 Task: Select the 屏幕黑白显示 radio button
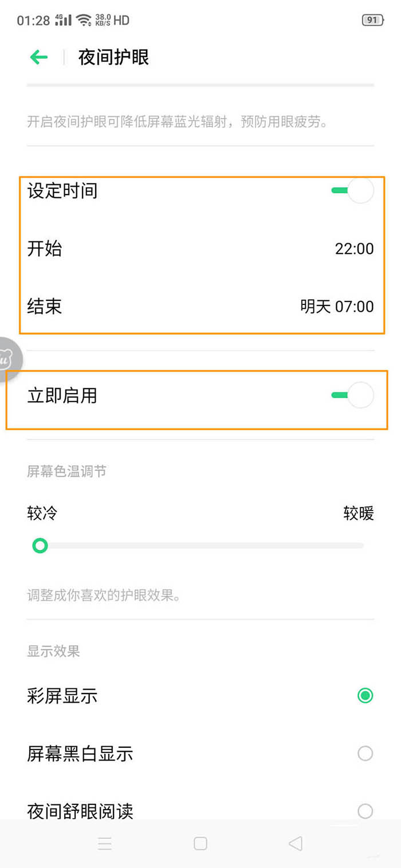[365, 754]
